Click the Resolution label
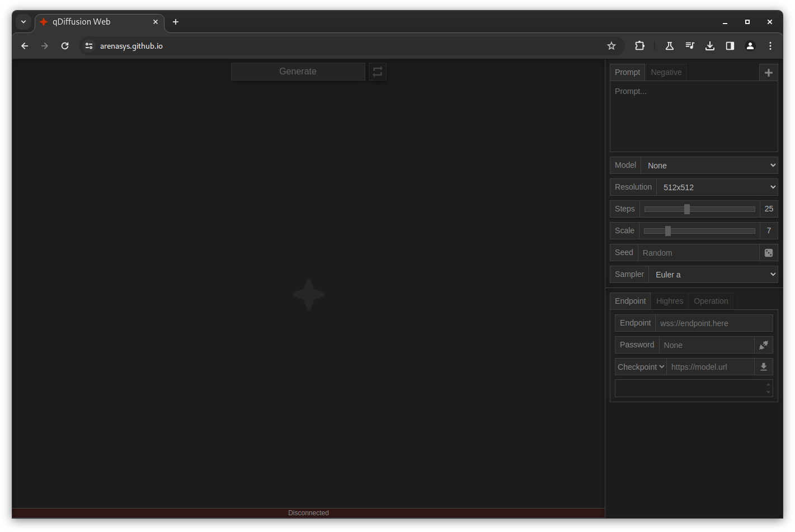The height and width of the screenshot is (532, 795). click(x=633, y=187)
